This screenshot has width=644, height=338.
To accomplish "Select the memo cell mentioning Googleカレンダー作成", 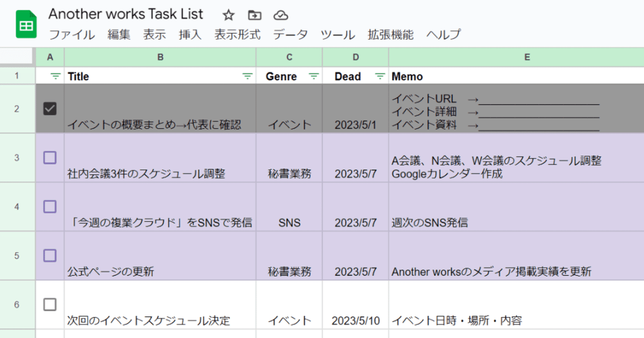I will [516, 157].
